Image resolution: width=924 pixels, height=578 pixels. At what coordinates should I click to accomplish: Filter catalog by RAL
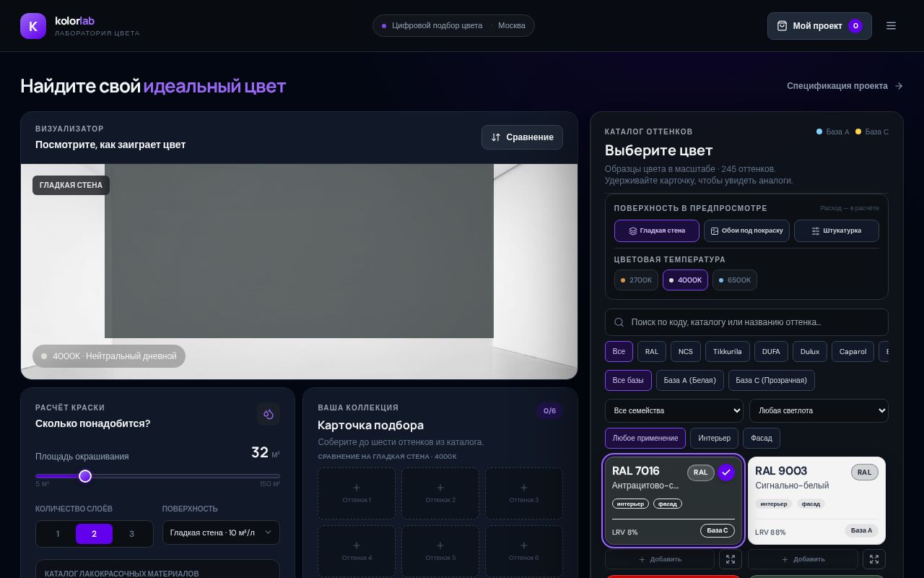(x=652, y=352)
